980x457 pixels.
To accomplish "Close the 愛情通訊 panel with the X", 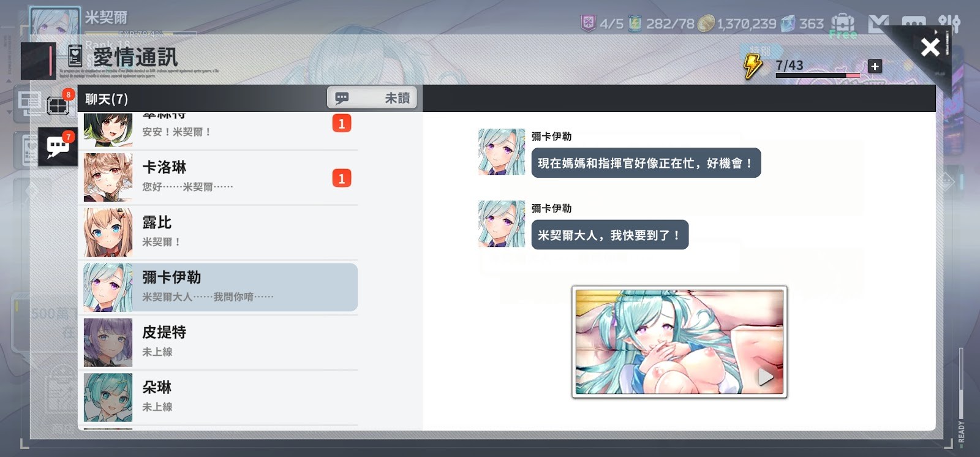I will [x=930, y=47].
